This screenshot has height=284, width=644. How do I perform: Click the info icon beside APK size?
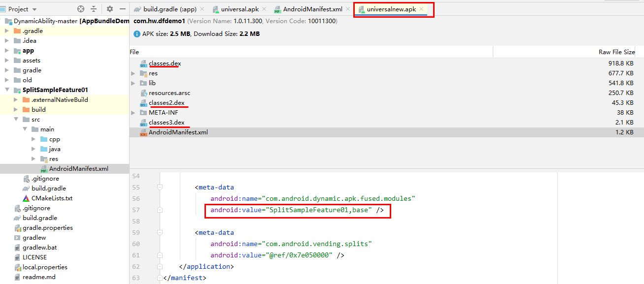tap(136, 34)
